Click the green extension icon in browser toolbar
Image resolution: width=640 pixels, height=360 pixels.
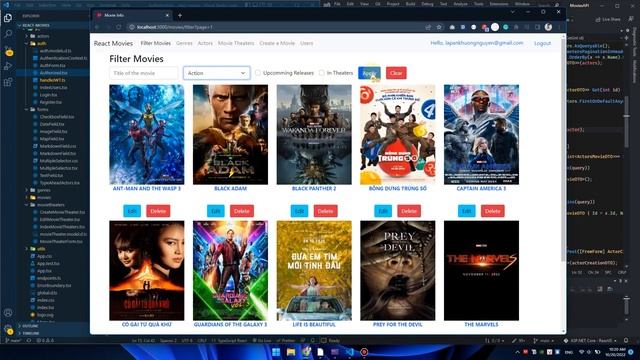tap(506, 27)
